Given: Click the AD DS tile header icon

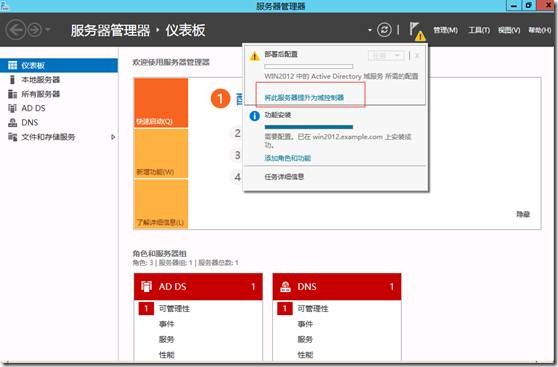Looking at the screenshot, I should [x=146, y=287].
